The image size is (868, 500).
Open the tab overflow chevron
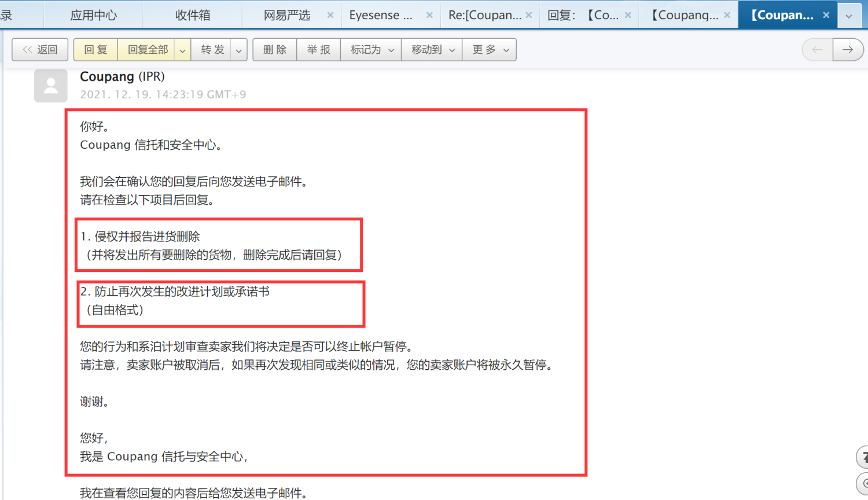coord(848,14)
